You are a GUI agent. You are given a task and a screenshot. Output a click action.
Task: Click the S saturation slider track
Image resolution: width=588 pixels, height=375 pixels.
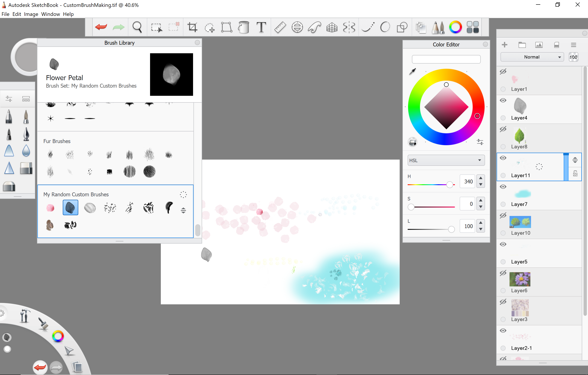(x=435, y=207)
